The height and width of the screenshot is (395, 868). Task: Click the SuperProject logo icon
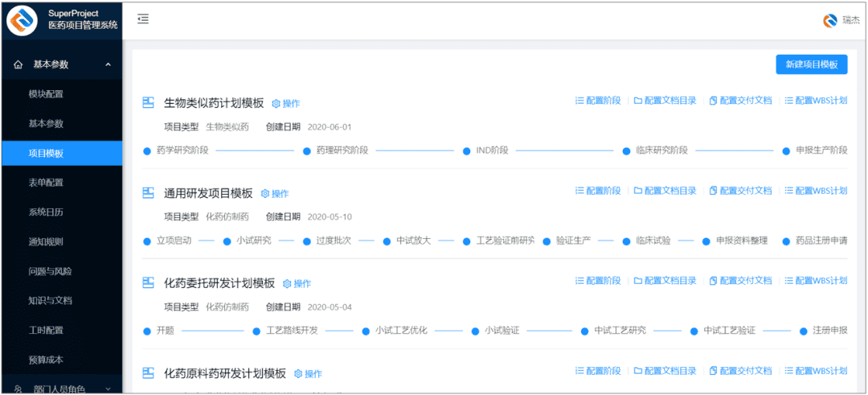[x=23, y=20]
